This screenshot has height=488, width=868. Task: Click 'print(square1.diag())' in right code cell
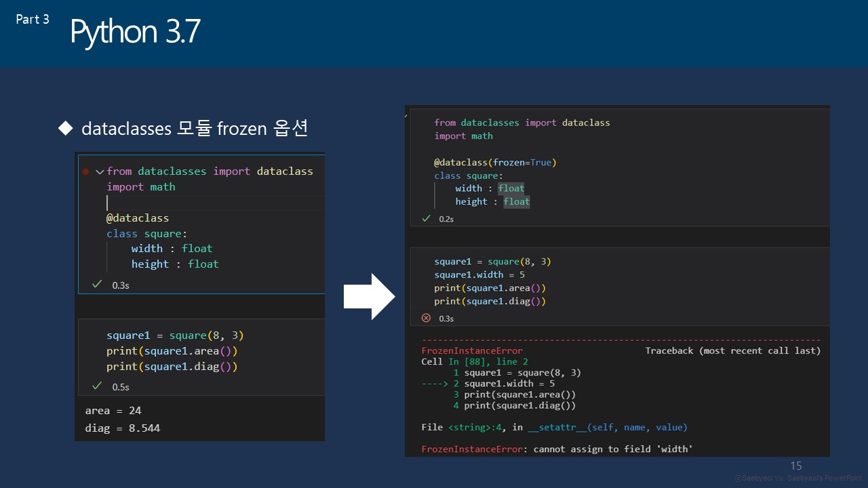click(x=490, y=301)
